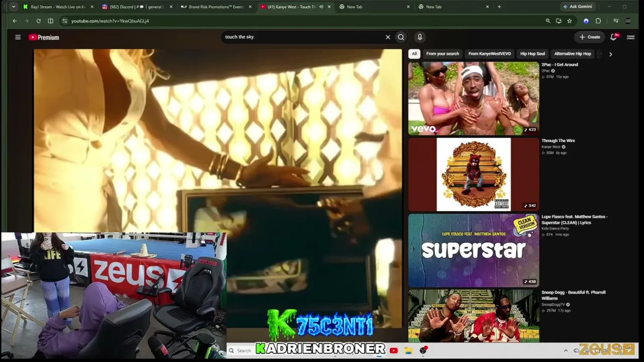Reload the YouTube page
The height and width of the screenshot is (362, 644).
(38, 21)
